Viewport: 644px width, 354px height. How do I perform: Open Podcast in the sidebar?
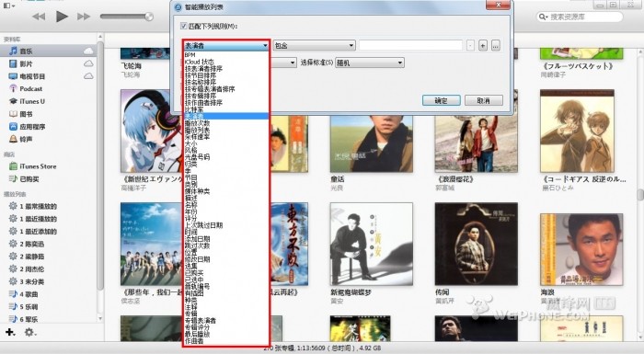click(x=30, y=88)
